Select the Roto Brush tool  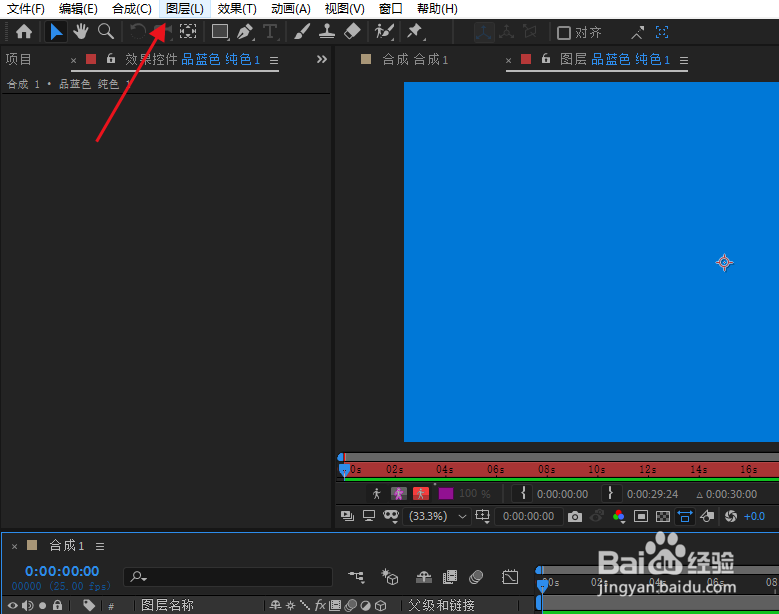point(384,32)
